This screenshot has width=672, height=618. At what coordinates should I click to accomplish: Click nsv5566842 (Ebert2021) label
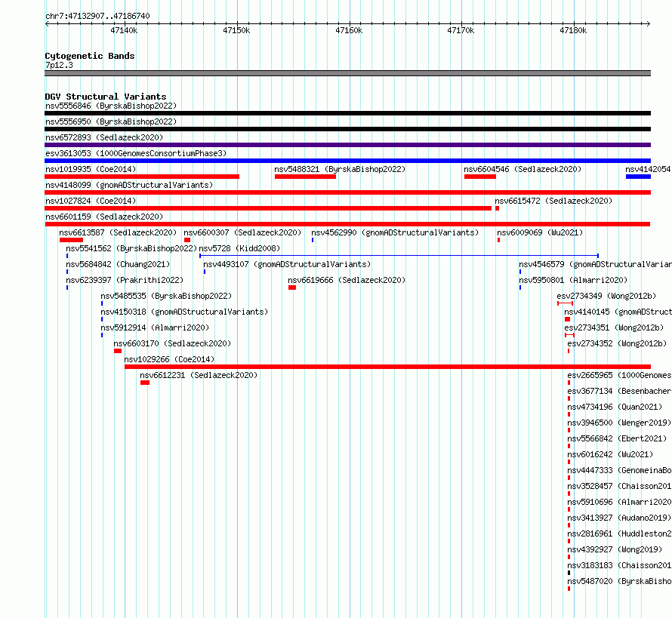(x=617, y=438)
